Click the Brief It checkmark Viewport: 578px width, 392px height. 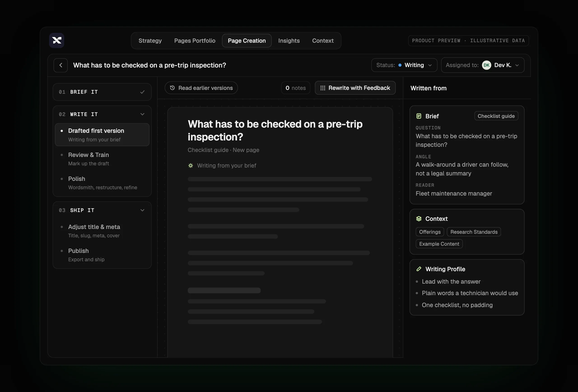[x=142, y=92]
